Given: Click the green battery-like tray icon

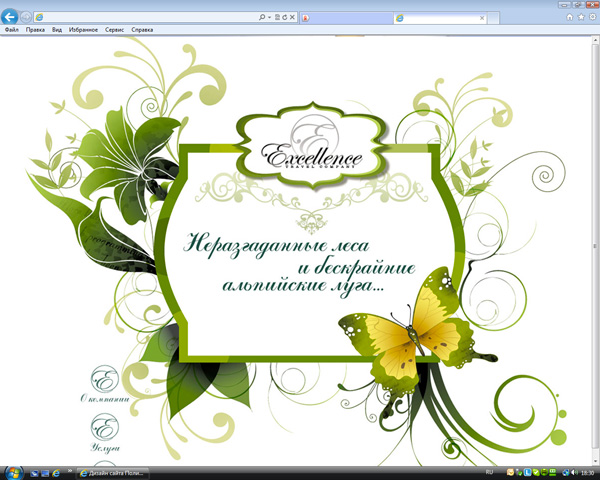Looking at the screenshot, I should [553, 472].
